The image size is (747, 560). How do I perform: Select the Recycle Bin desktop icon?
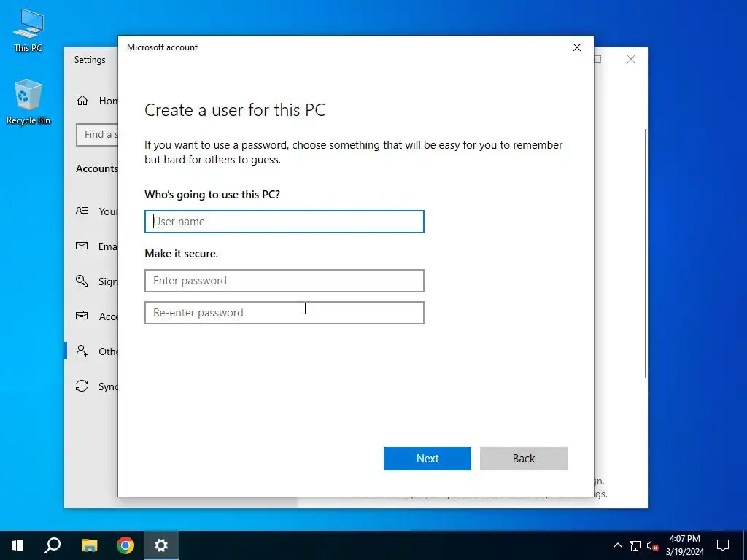[x=28, y=102]
